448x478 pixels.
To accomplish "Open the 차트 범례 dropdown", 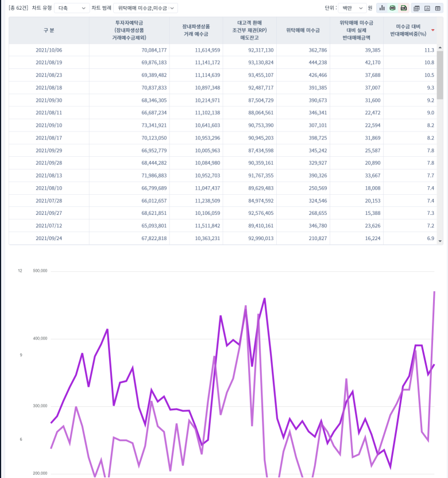I will (x=145, y=8).
